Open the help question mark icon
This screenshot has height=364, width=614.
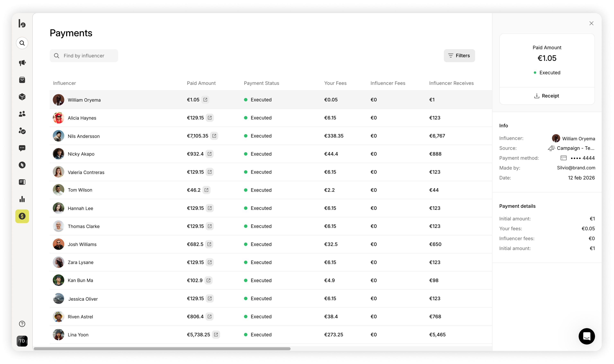22,324
